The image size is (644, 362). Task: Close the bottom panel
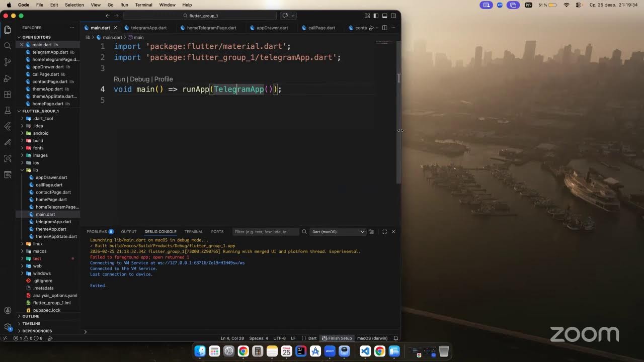point(393,232)
